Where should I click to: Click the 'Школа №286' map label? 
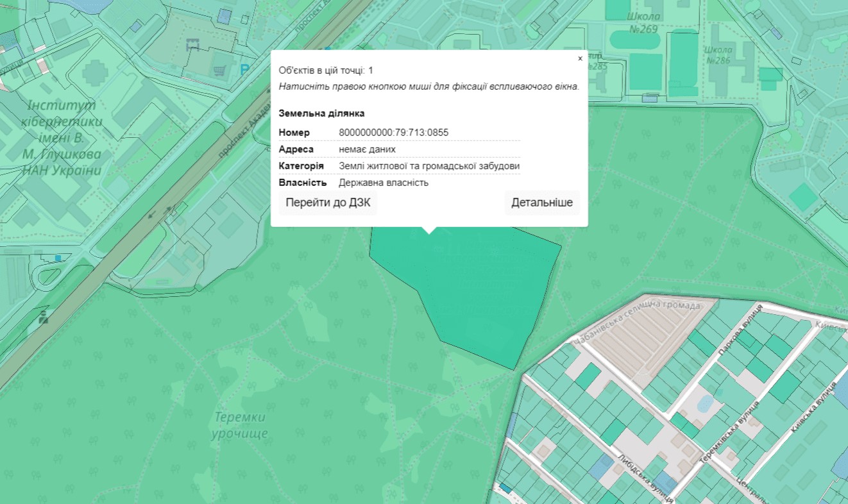coord(718,55)
